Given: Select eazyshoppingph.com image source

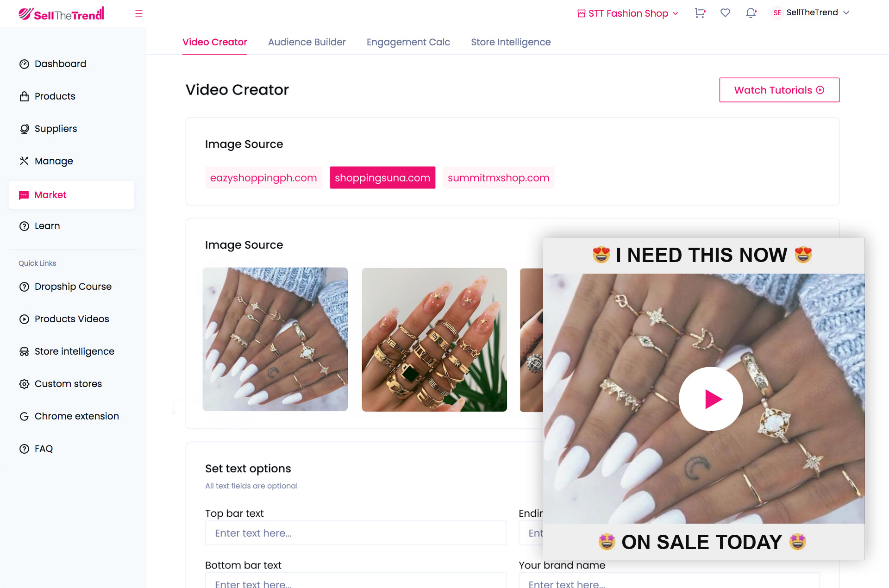Looking at the screenshot, I should tap(263, 177).
